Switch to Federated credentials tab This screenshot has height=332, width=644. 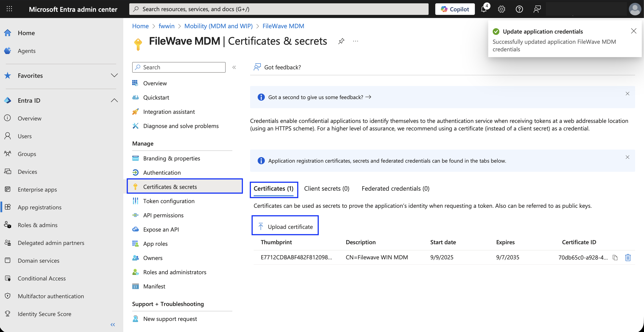pyautogui.click(x=395, y=188)
